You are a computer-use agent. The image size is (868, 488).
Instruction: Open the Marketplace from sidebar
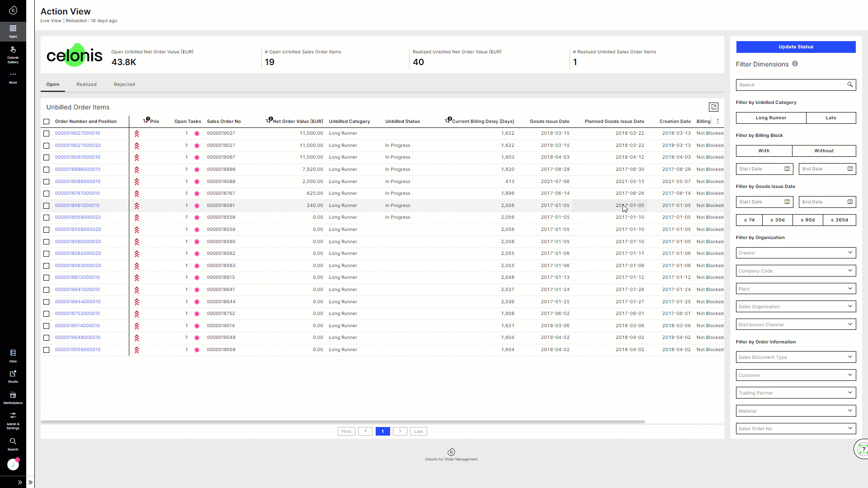(13, 398)
